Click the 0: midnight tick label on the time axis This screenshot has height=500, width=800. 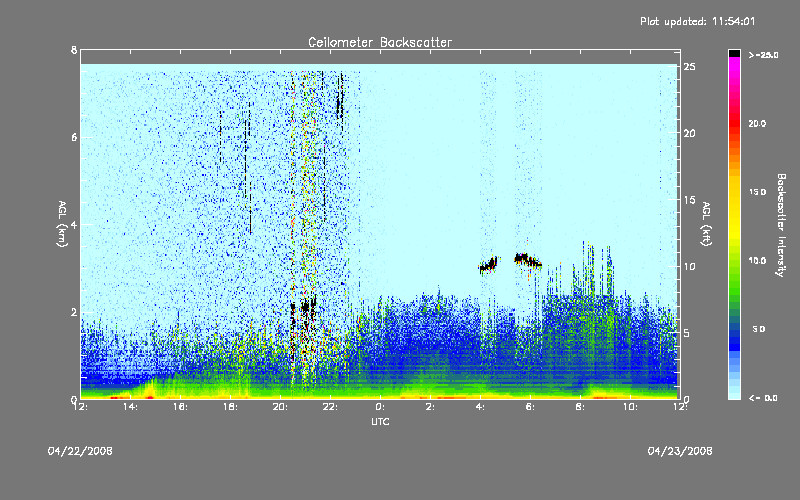tap(380, 407)
